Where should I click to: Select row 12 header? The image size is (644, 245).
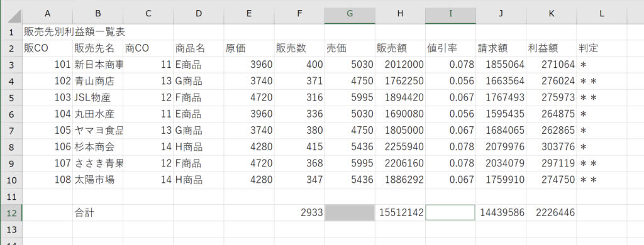tap(11, 212)
